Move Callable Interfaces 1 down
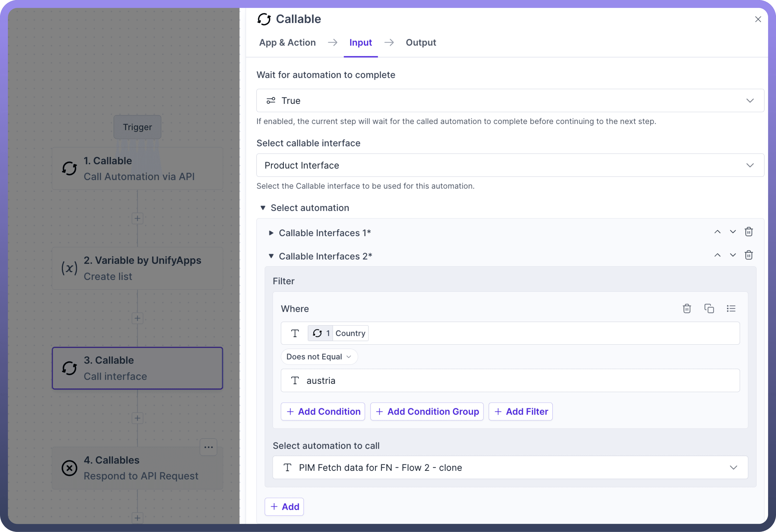 [x=733, y=232]
